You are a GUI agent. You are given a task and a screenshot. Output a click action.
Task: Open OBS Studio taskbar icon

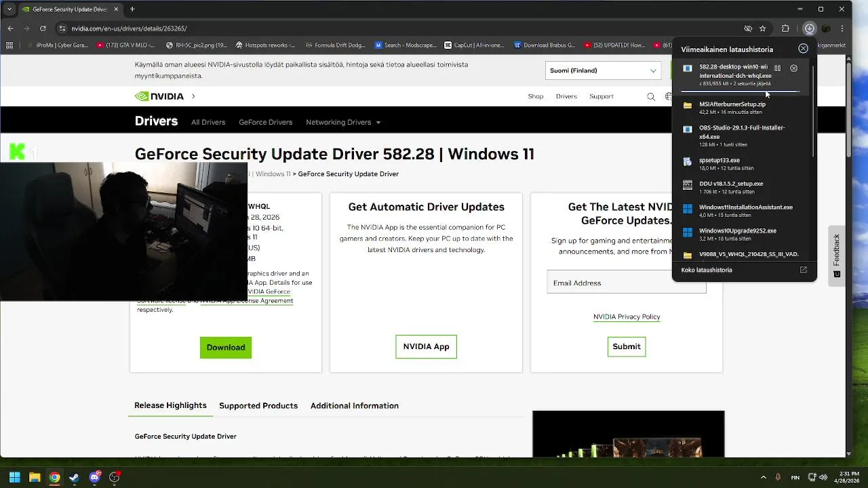coord(114,477)
